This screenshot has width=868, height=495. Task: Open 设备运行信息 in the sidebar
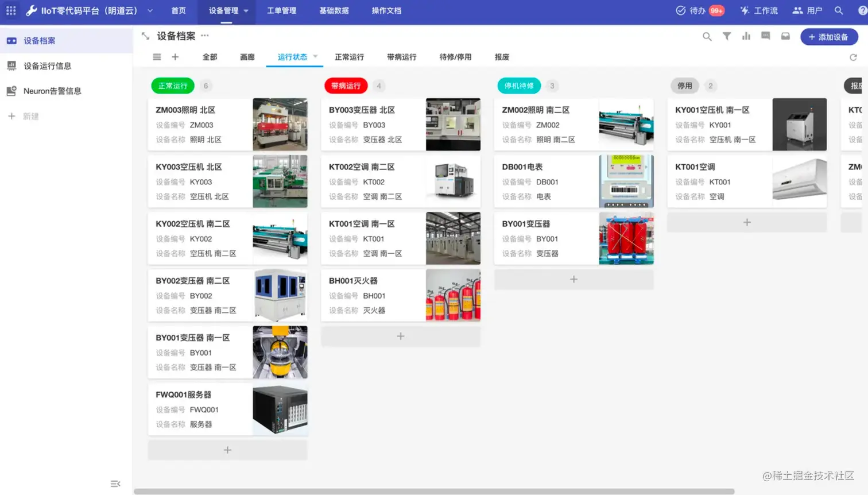pyautogui.click(x=66, y=66)
